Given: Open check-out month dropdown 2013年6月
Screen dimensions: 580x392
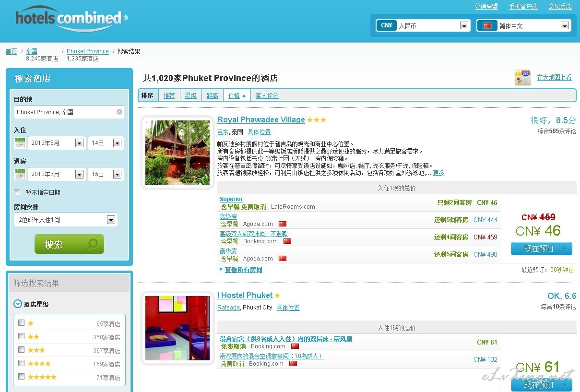Looking at the screenshot, I should point(57,174).
